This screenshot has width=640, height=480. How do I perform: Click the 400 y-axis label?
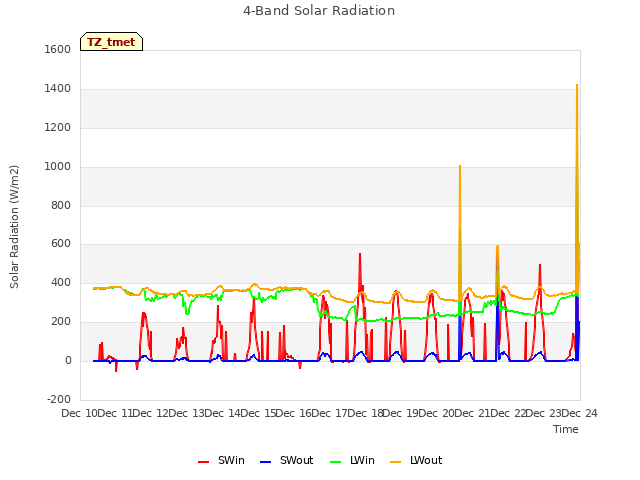(61, 282)
